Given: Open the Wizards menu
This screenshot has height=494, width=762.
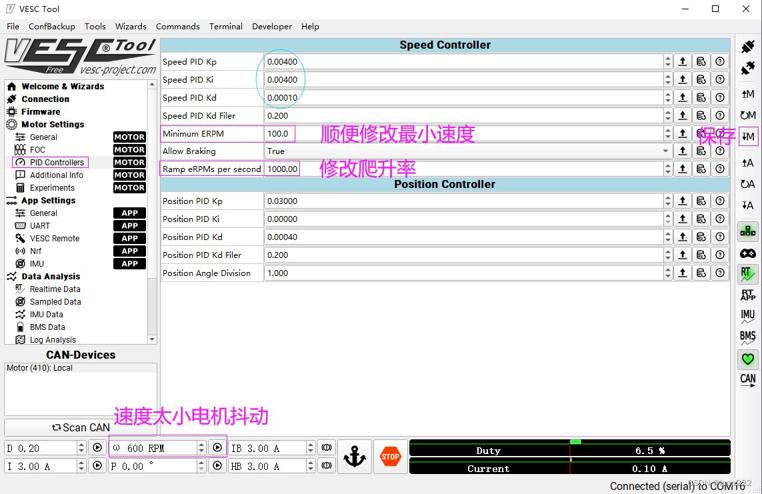Looking at the screenshot, I should (130, 26).
